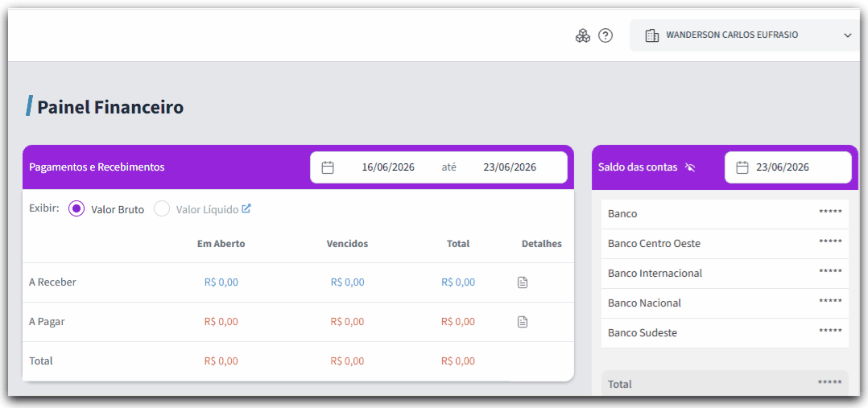Select the Banco account row

pos(725,214)
